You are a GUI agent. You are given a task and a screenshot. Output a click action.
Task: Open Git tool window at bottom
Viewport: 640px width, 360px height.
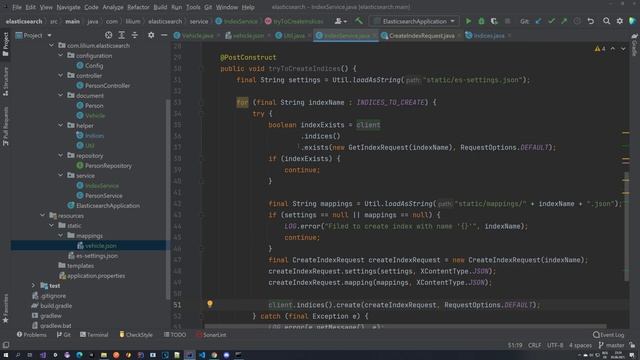coord(63,335)
